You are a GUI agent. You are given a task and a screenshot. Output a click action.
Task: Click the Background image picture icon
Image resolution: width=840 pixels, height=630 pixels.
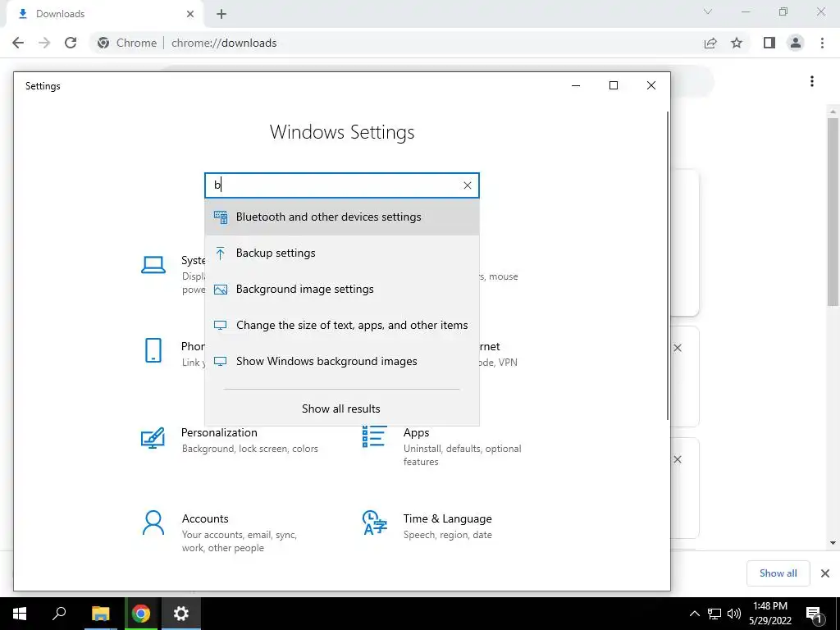pos(220,290)
